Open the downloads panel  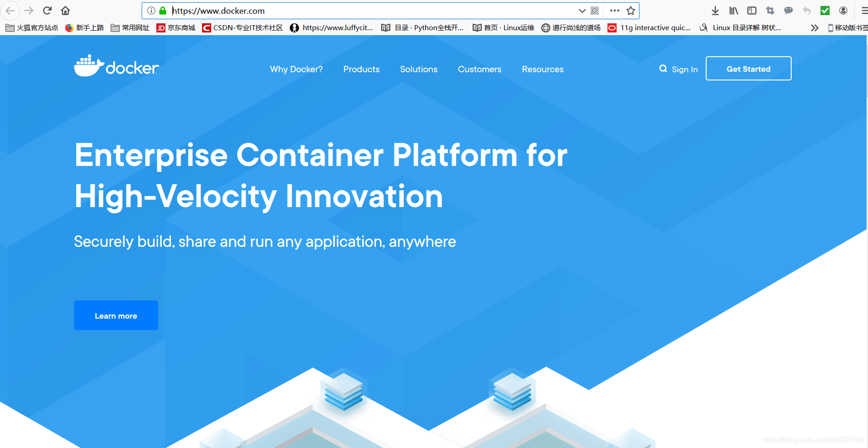[x=715, y=11]
